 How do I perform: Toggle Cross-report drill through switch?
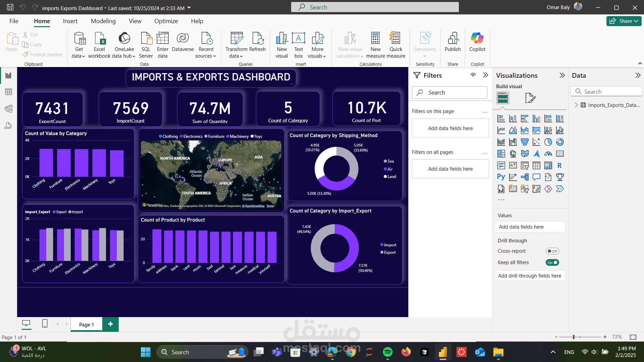click(552, 251)
